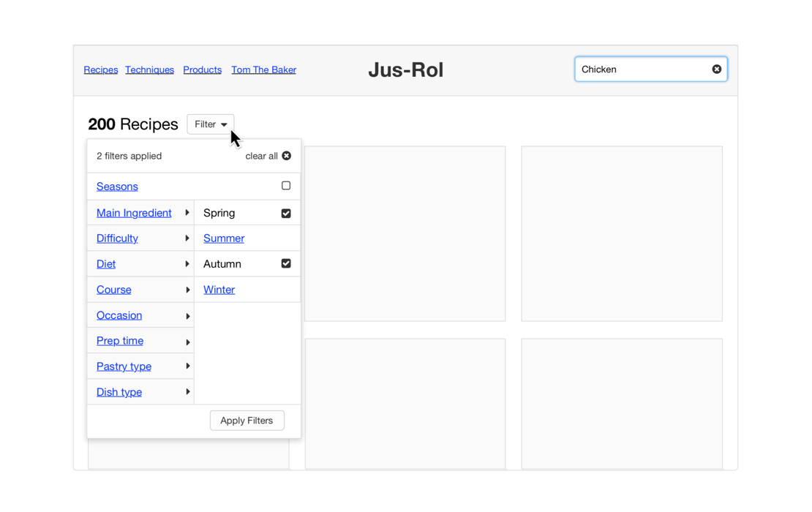
Task: Click the Autumn option label
Action: [x=222, y=264]
